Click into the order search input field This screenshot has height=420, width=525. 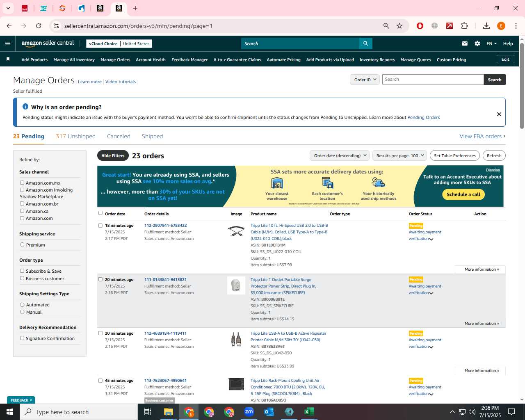pos(433,80)
